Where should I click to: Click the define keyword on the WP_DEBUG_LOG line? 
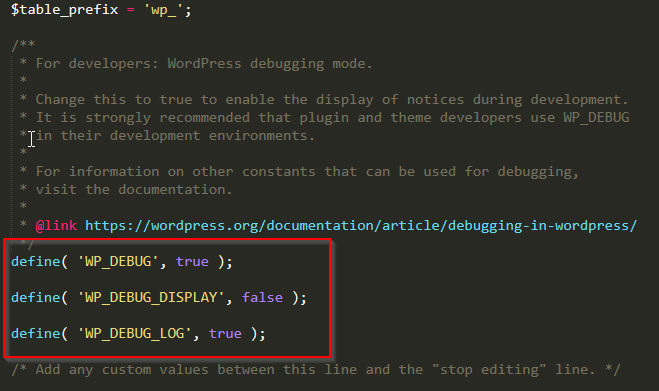(36, 334)
